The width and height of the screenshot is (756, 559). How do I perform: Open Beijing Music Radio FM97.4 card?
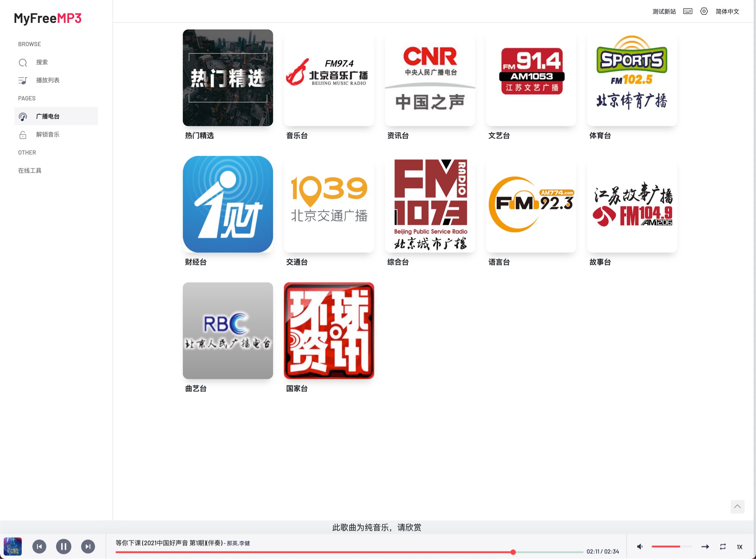[x=329, y=78]
